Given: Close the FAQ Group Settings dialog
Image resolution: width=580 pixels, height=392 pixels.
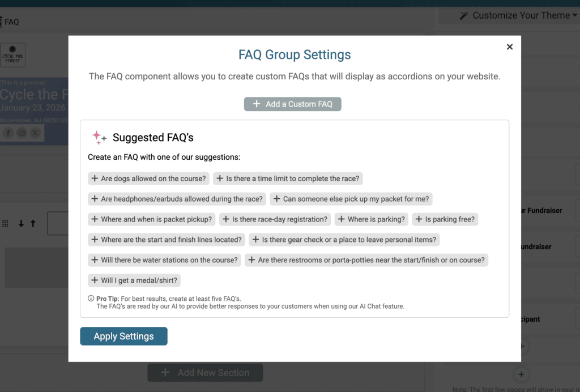Looking at the screenshot, I should [510, 47].
